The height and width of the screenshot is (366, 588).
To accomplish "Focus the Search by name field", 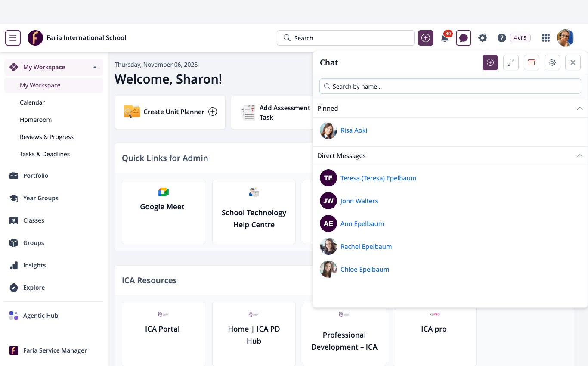I will [x=450, y=86].
